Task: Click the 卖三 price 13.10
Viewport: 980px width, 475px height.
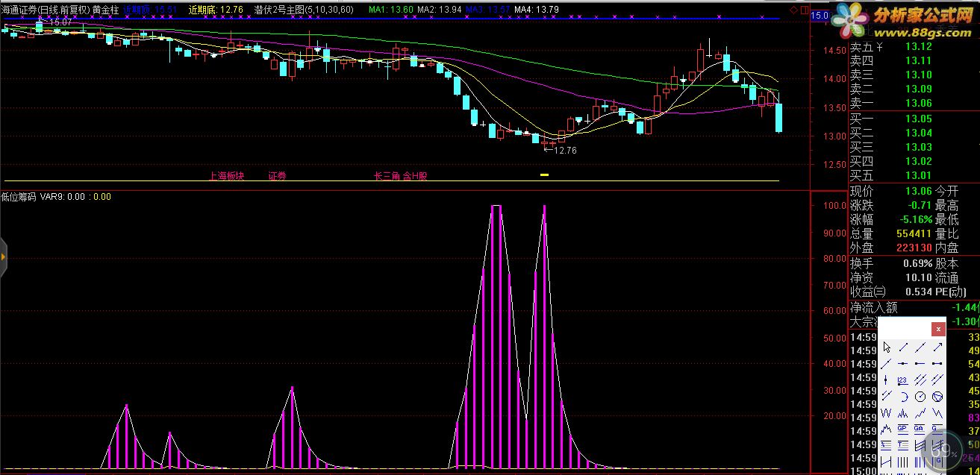Action: click(x=918, y=75)
